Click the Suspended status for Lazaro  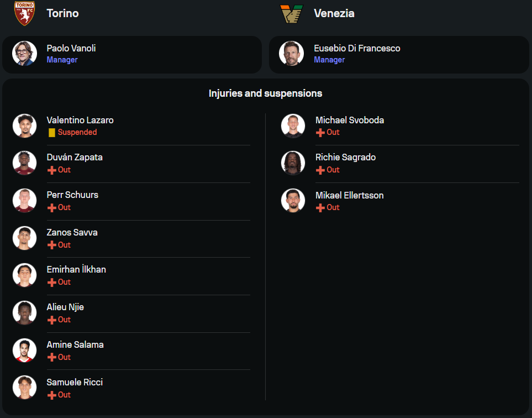77,133
